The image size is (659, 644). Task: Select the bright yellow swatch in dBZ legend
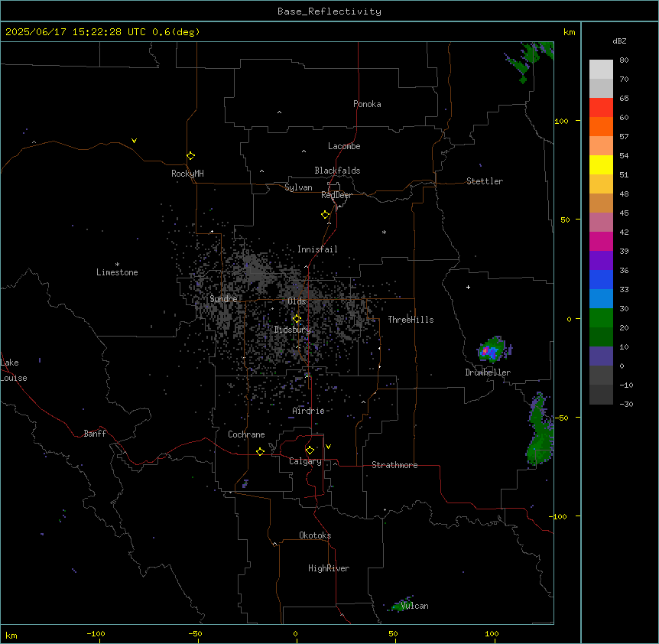coord(601,164)
